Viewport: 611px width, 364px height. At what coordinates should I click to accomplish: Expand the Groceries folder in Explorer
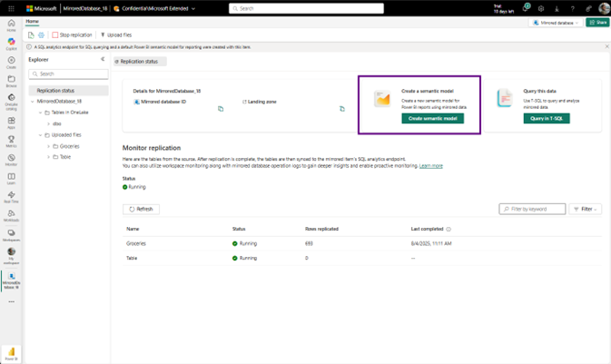(49, 146)
